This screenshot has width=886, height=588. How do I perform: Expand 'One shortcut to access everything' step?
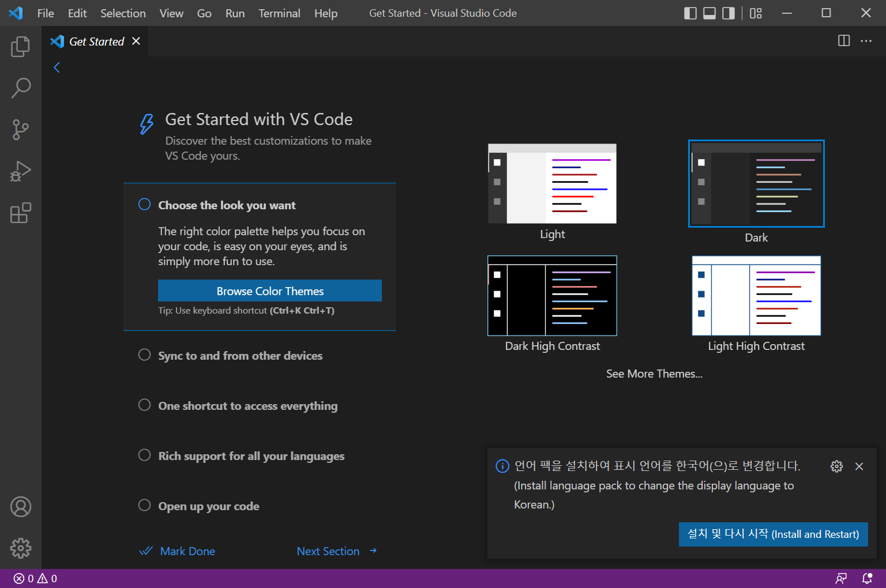click(x=248, y=406)
